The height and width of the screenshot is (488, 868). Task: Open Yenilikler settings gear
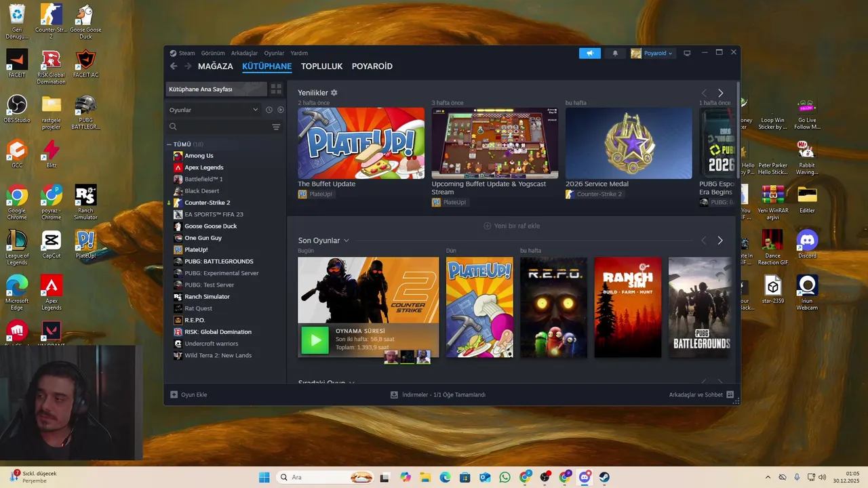[x=334, y=93]
